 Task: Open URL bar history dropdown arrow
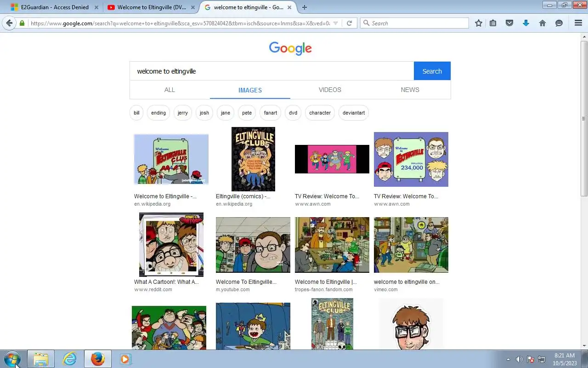click(x=335, y=23)
